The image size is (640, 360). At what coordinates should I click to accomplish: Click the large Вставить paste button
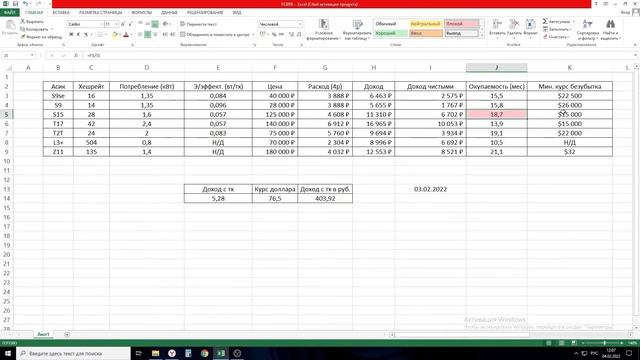click(10, 29)
